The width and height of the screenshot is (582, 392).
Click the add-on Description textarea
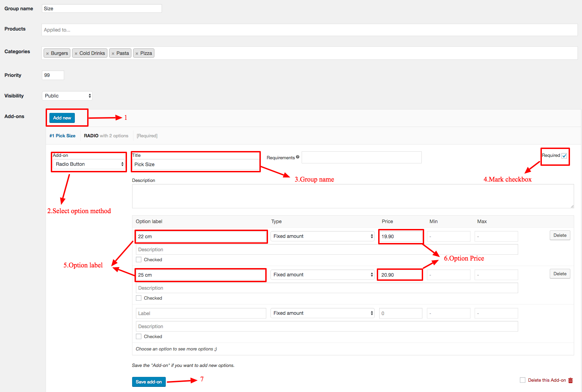coord(353,196)
